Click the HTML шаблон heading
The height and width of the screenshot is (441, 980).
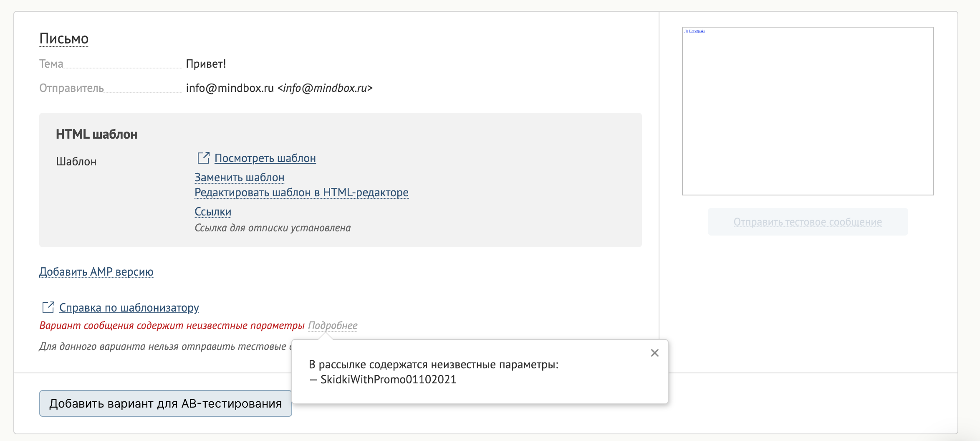pos(96,134)
